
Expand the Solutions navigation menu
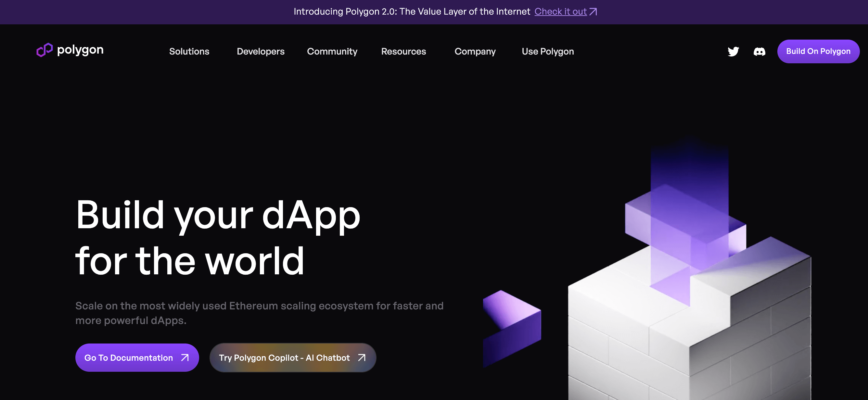pyautogui.click(x=189, y=51)
